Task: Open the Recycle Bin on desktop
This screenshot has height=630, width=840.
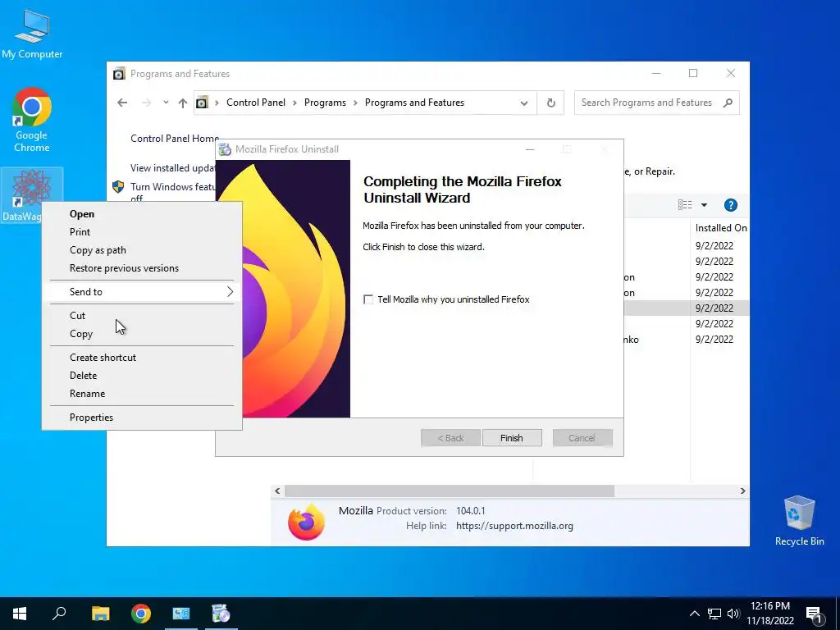Action: [x=799, y=519]
